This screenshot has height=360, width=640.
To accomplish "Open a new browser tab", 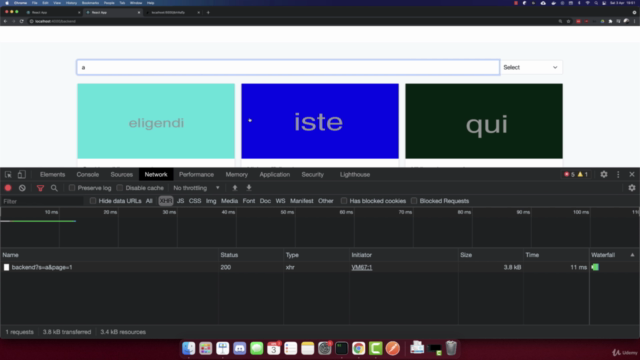I will pyautogui.click(x=208, y=12).
